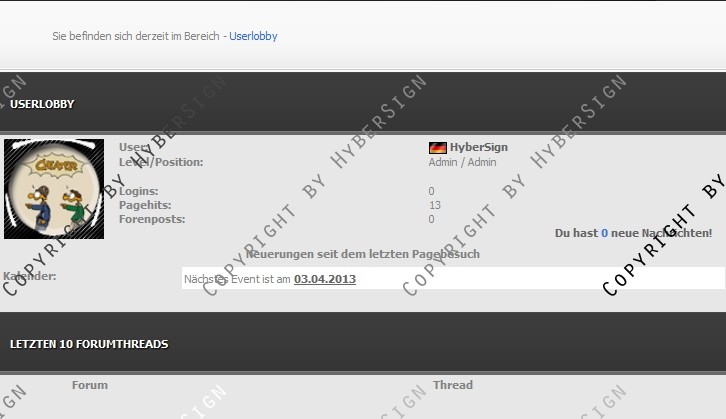The width and height of the screenshot is (726, 419).
Task: Select the LETZTEN 10 FORUMTHREADS header
Action: (x=89, y=344)
